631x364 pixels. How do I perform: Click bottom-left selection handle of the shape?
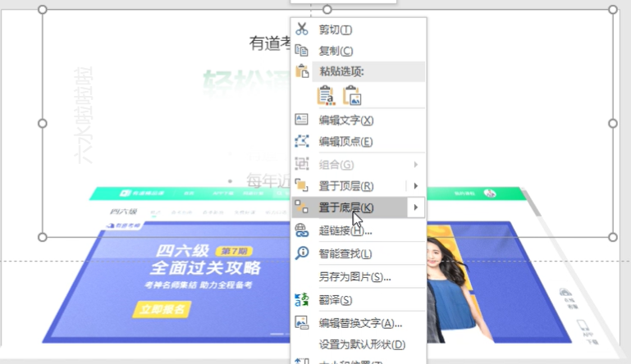(42, 237)
